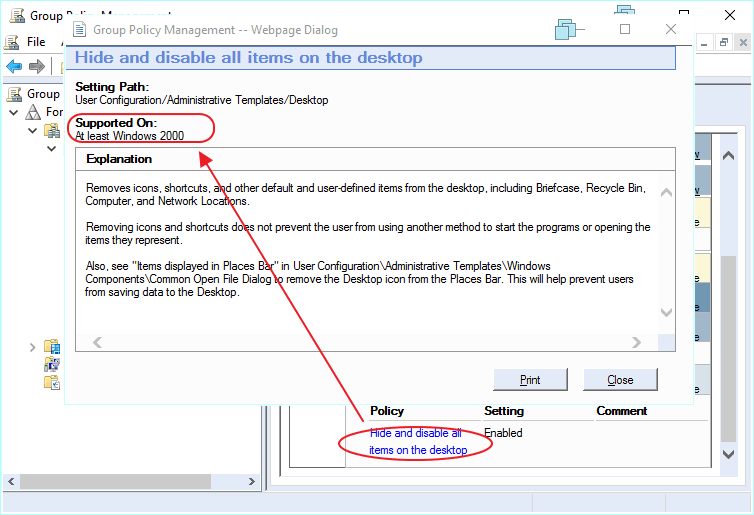The width and height of the screenshot is (754, 515).
Task: Select the Group Policy Management tree root
Action: tap(43, 94)
